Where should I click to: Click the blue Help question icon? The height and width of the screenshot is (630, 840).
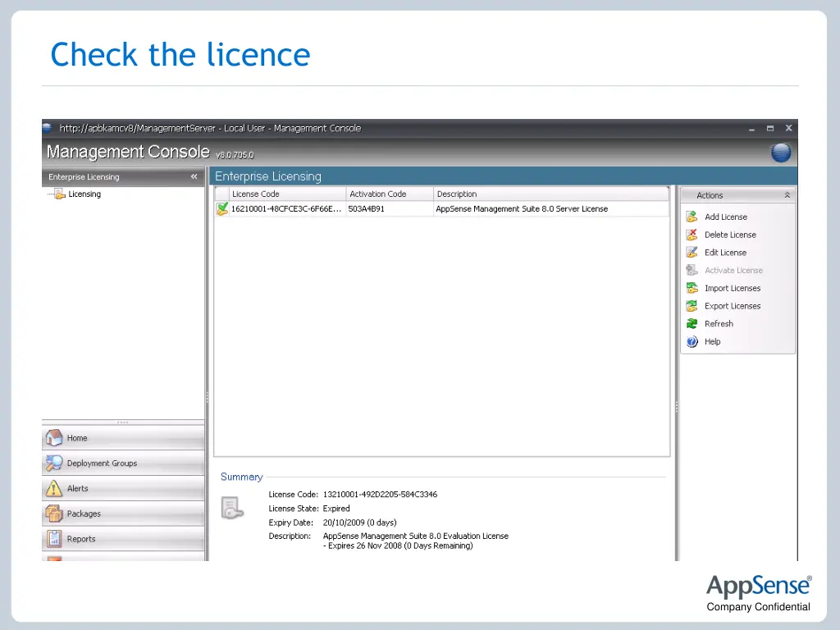[x=692, y=341]
